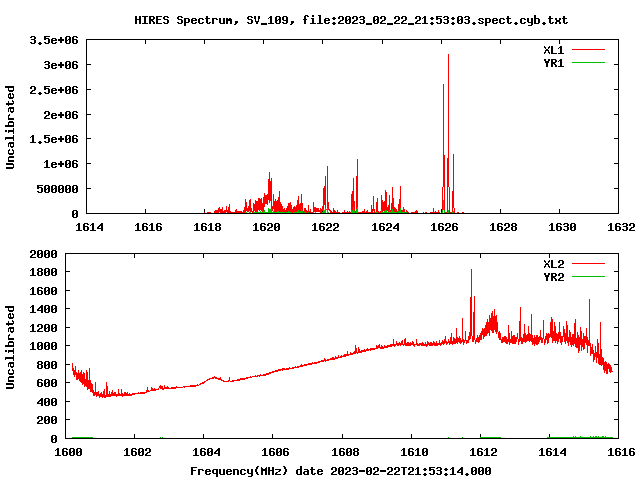The image size is (640, 480).
Task: Click the green YR2 legend line sample
Action: 588,277
